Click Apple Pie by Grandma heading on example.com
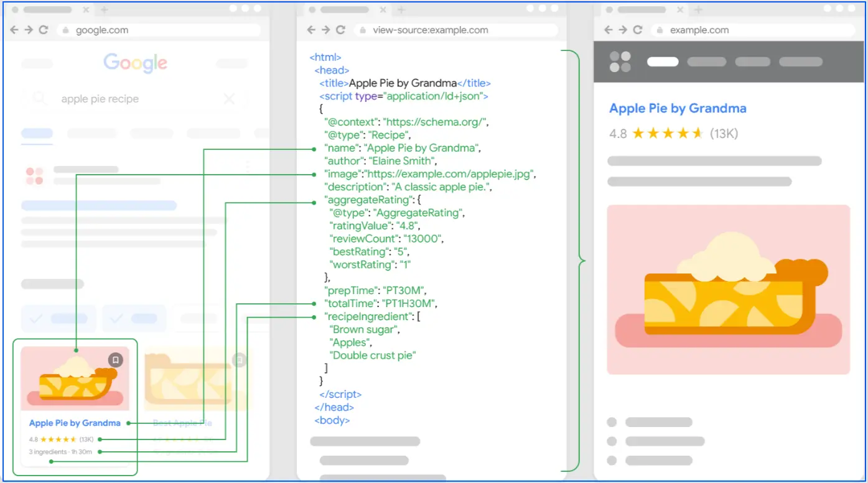 [x=678, y=108]
